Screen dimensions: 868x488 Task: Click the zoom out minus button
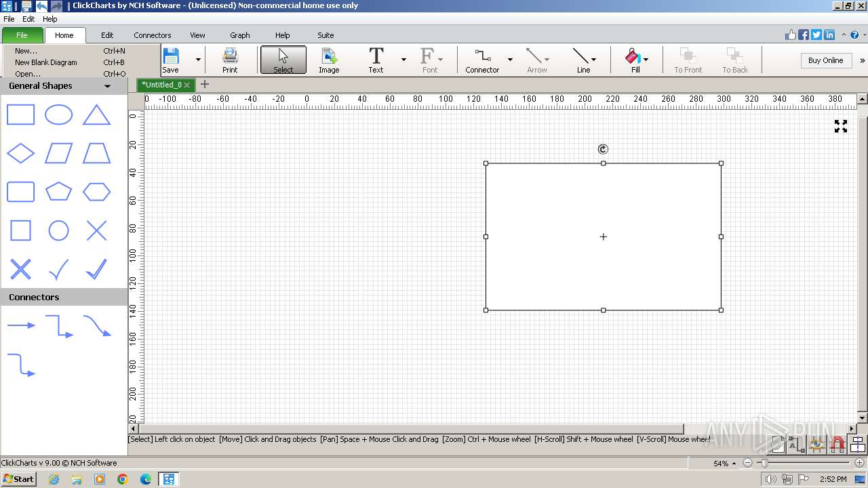click(747, 463)
